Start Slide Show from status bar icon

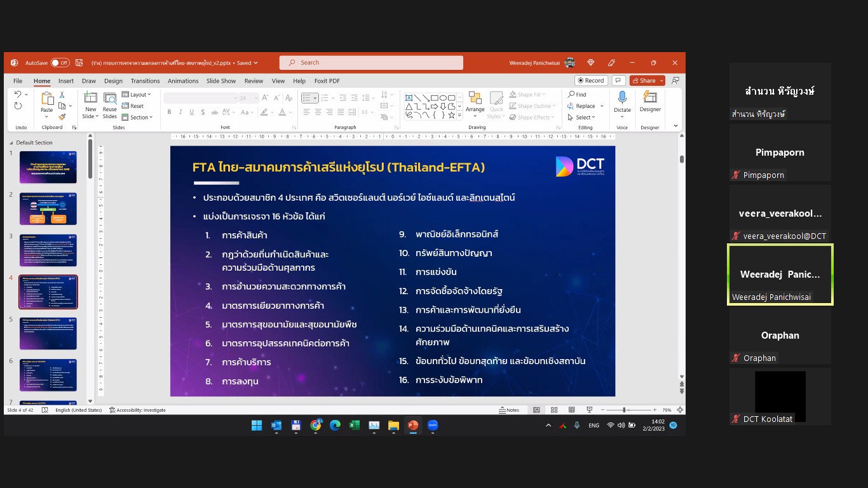(589, 410)
